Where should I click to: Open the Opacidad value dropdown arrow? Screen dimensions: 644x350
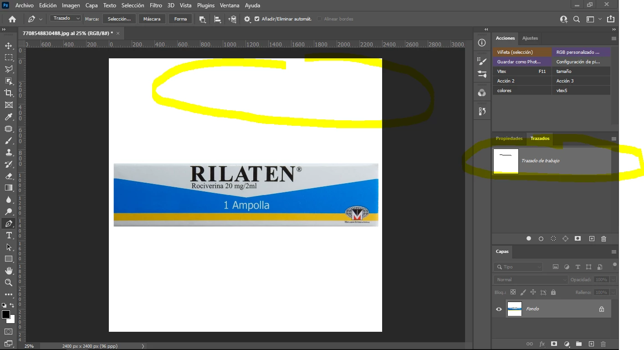[x=613, y=279]
